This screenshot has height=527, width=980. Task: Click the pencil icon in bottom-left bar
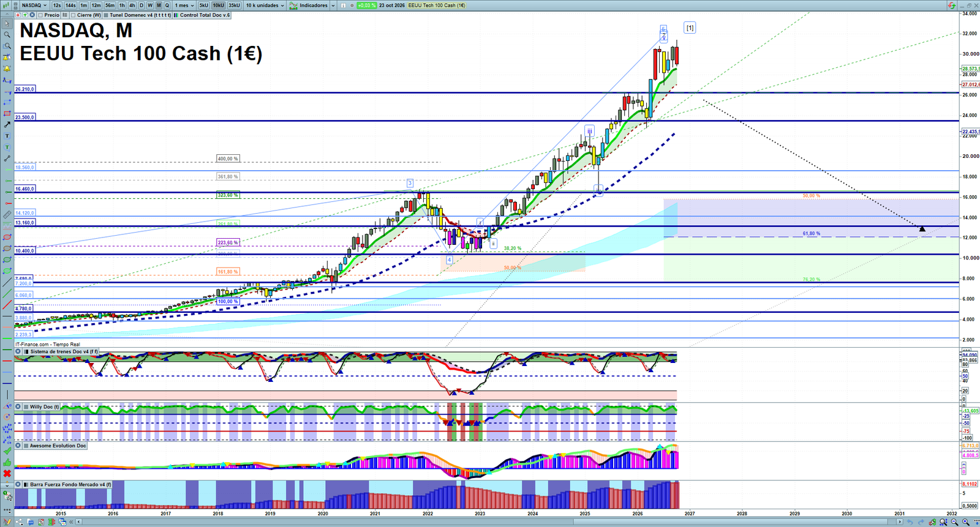point(7,521)
